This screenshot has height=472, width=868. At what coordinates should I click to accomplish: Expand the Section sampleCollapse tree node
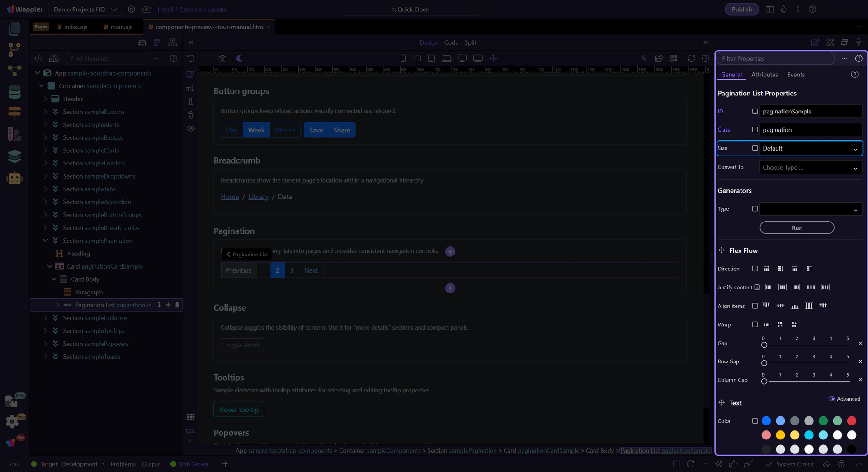(x=45, y=318)
